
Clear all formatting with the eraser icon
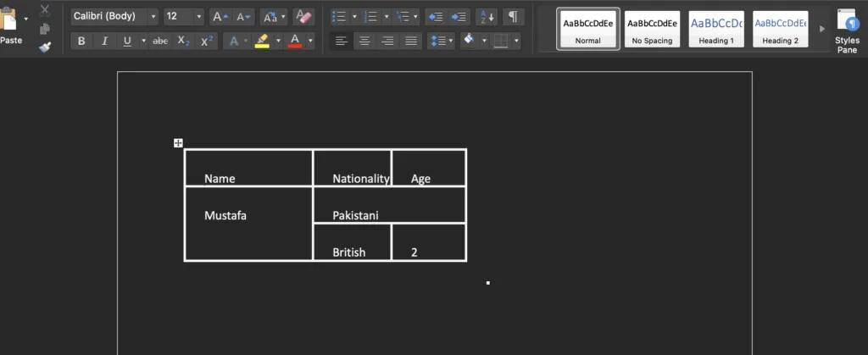[x=303, y=16]
